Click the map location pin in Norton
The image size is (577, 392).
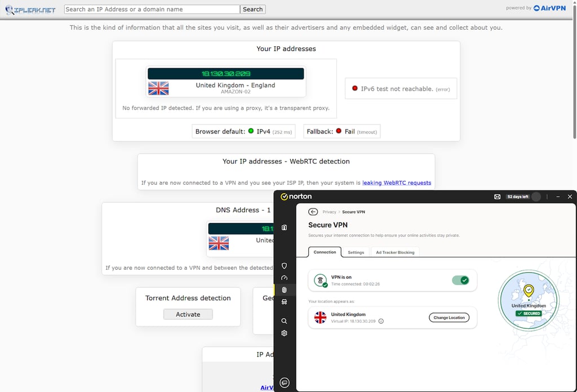[529, 291]
